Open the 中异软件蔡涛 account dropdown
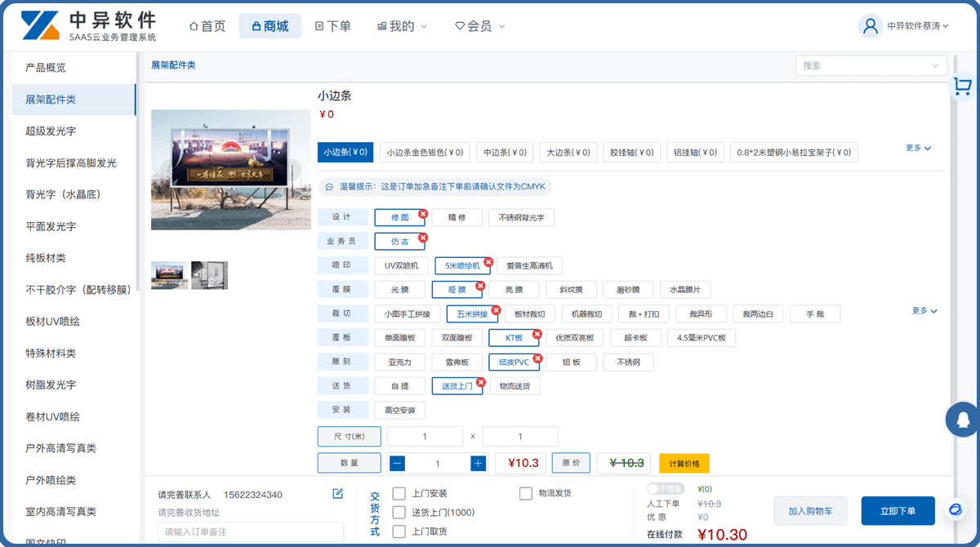Screen dimensions: 980x547 click(x=918, y=26)
